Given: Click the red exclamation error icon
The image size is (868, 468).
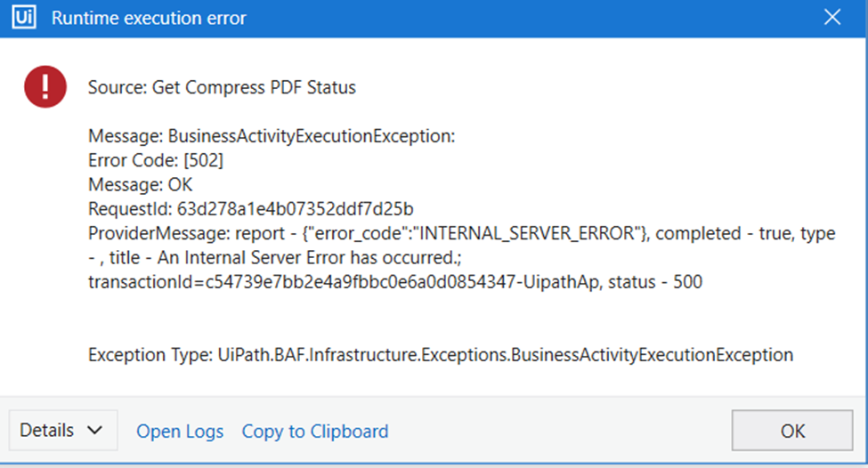Looking at the screenshot, I should (x=45, y=87).
